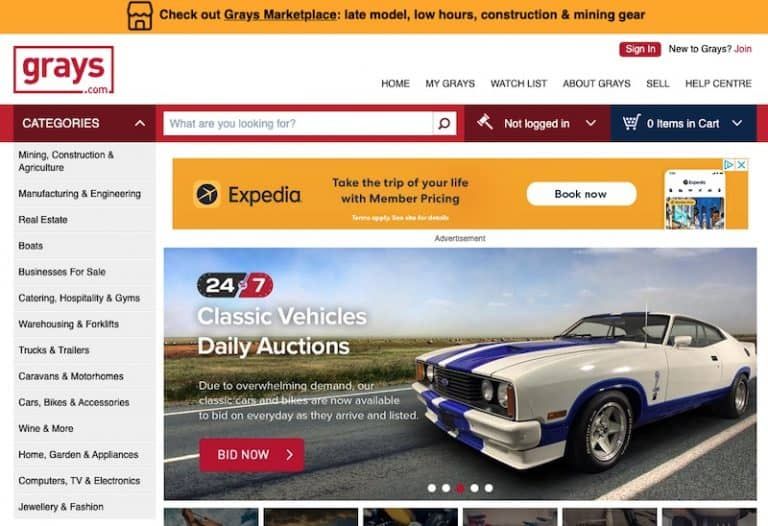Collapse the Categories menu chevron
This screenshot has height=526, width=768.
140,123
